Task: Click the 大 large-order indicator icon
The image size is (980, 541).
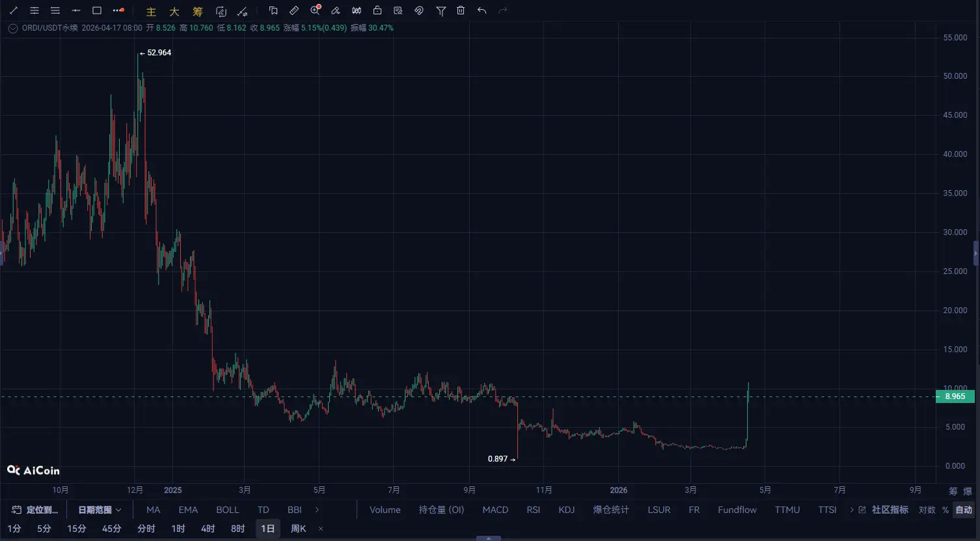Action: pos(174,11)
